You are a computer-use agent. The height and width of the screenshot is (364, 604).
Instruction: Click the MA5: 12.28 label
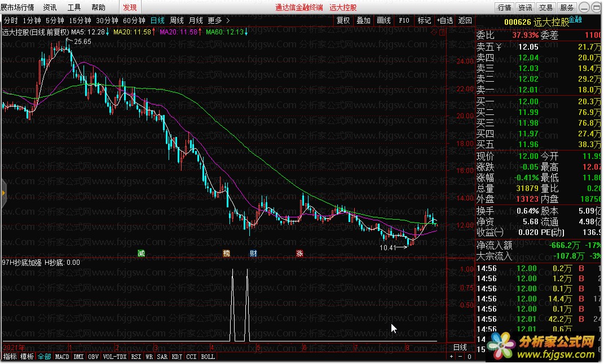(x=88, y=32)
